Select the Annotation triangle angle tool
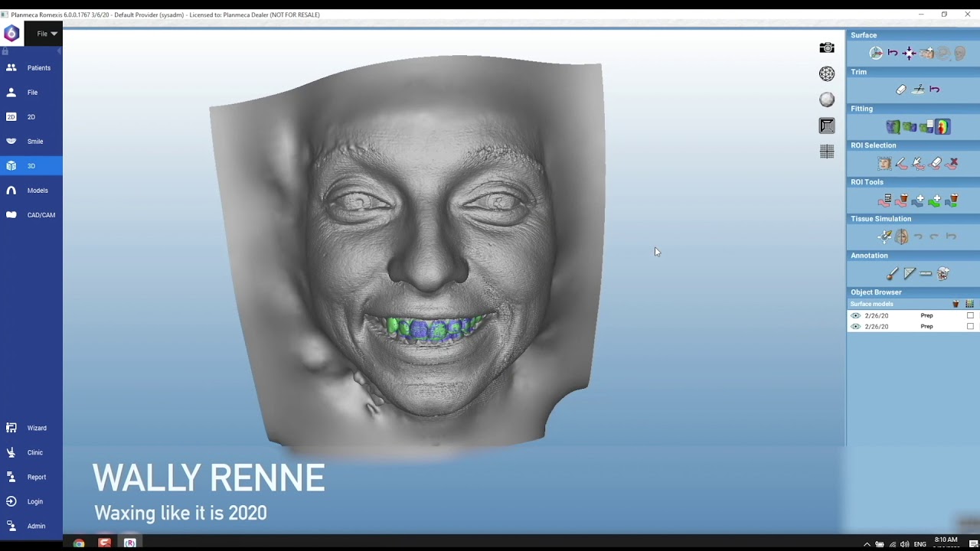The width and height of the screenshot is (980, 551). (x=910, y=273)
